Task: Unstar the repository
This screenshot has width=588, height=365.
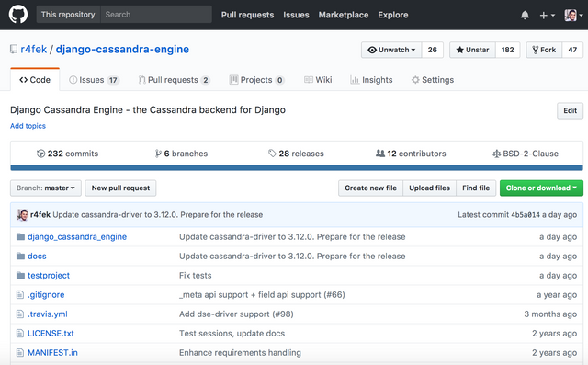Action: (472, 50)
